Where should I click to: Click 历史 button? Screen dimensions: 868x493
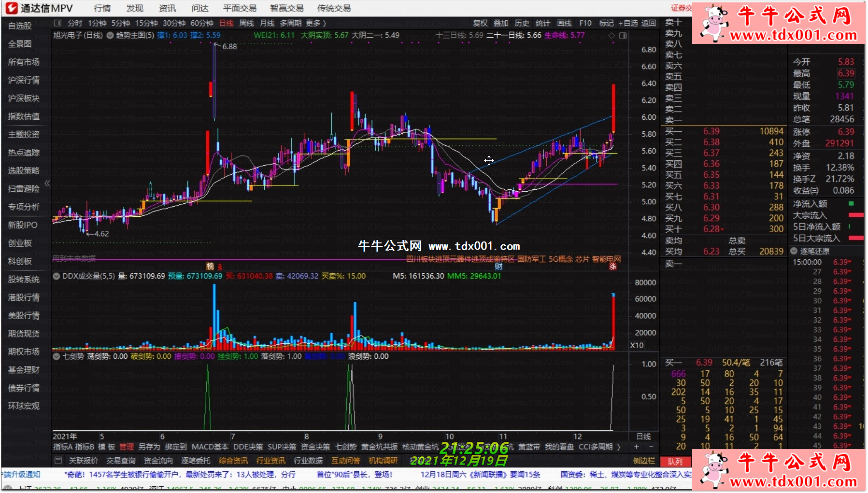coord(522,23)
